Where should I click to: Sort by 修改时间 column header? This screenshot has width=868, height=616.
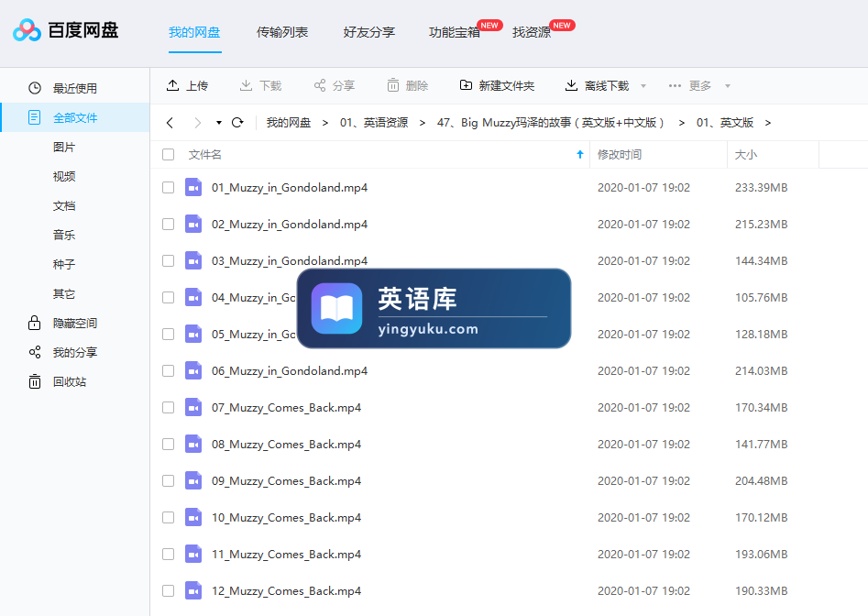click(620, 154)
